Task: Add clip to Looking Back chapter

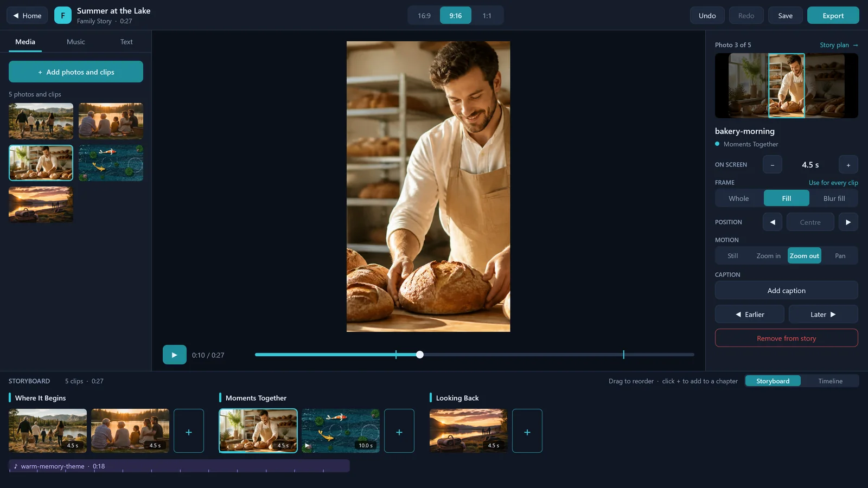Action: (x=527, y=431)
